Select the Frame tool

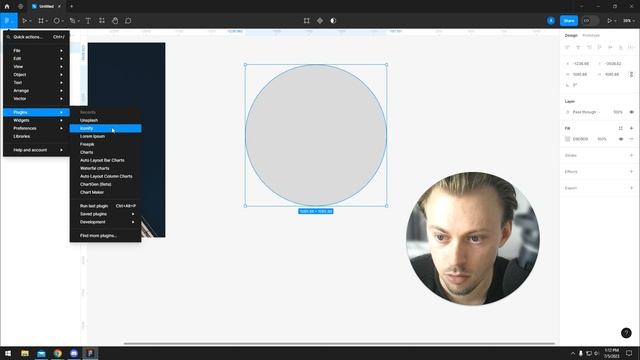point(40,20)
